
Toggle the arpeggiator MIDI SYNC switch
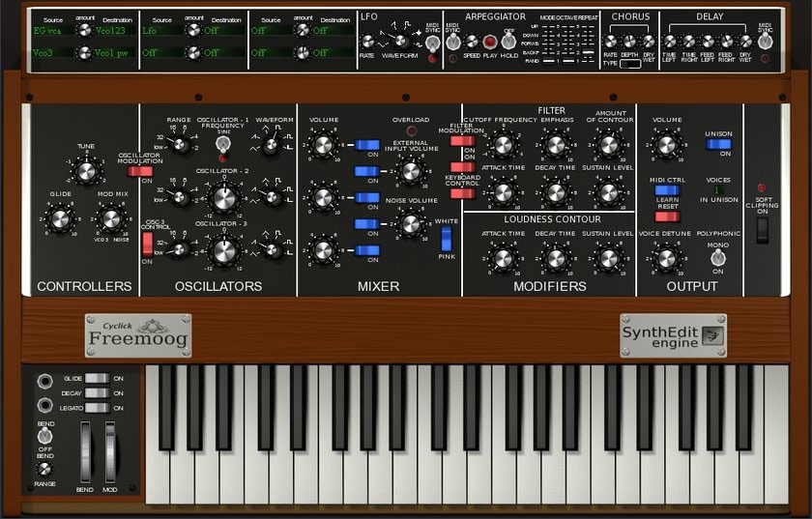coord(453,42)
